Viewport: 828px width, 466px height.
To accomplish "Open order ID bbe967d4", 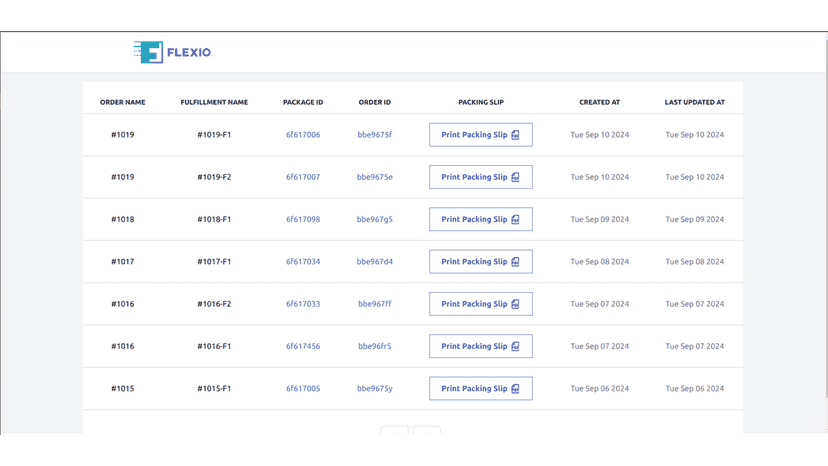I will point(375,262).
